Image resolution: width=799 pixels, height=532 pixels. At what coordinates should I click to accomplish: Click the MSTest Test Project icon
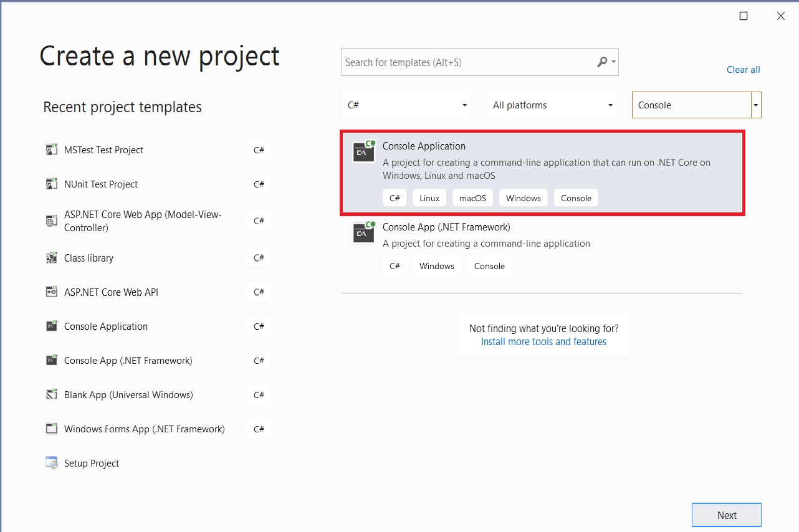click(52, 150)
